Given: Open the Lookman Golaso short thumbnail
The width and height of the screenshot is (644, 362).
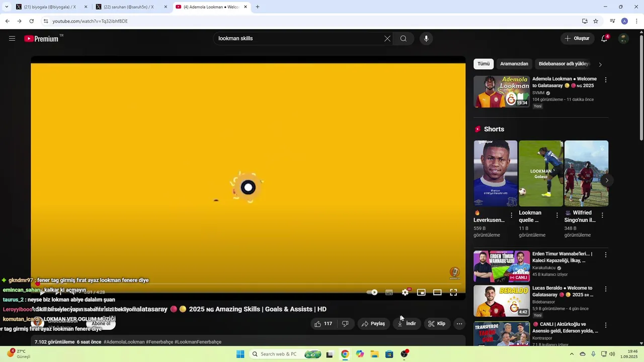Looking at the screenshot, I should click(541, 173).
